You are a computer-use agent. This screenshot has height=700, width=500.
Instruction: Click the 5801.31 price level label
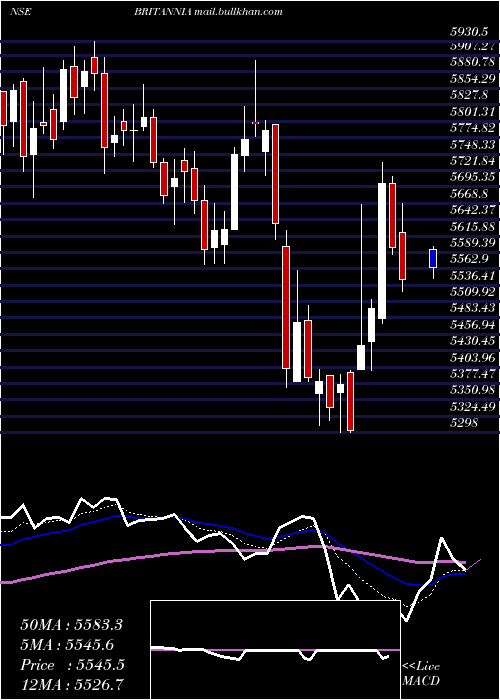click(x=473, y=112)
